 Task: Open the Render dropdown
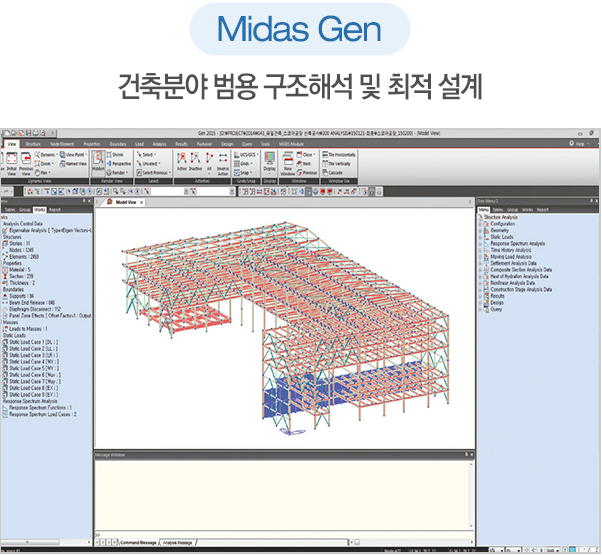click(x=116, y=173)
